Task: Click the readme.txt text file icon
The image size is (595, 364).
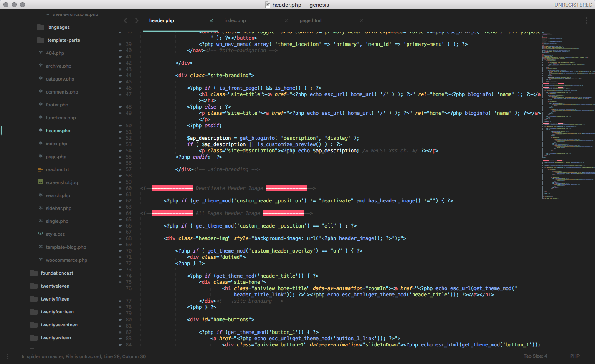Action: [x=41, y=169]
